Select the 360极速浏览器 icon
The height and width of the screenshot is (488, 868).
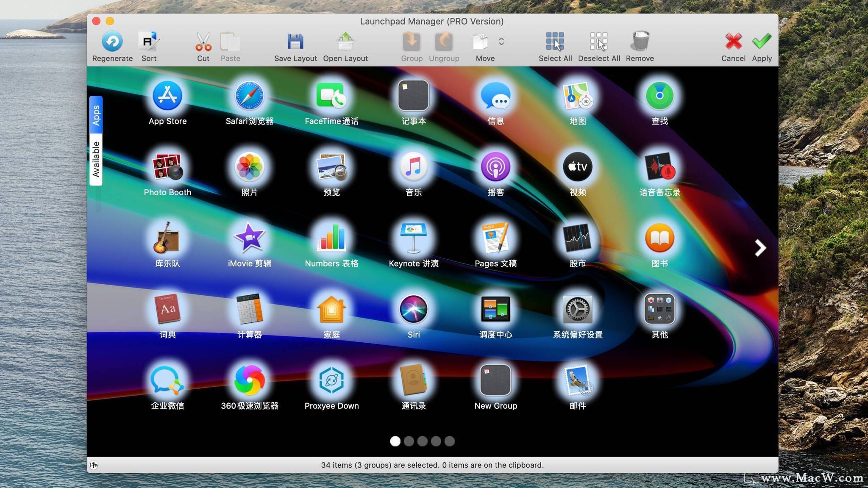[x=249, y=380]
